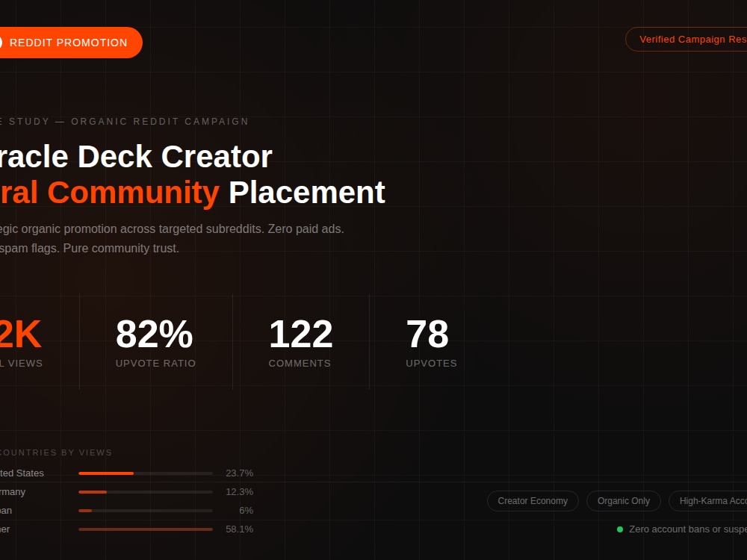Click the United States progress bar

(146, 473)
